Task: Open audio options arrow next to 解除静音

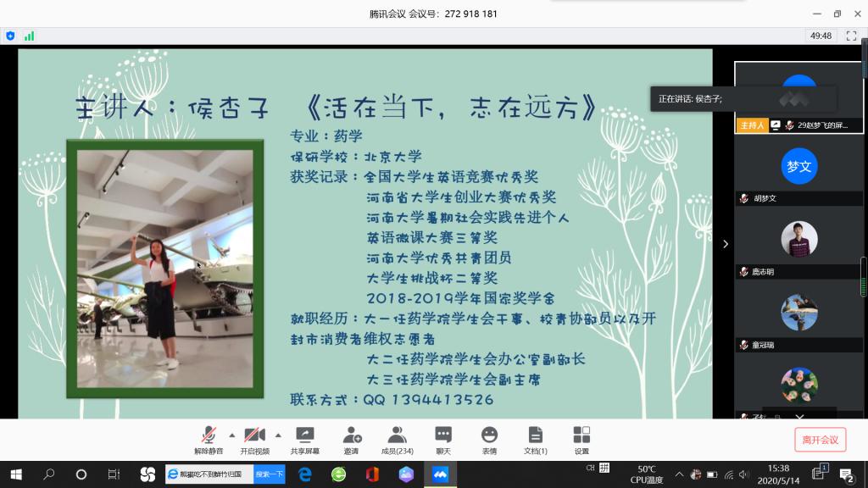Action: (232, 435)
